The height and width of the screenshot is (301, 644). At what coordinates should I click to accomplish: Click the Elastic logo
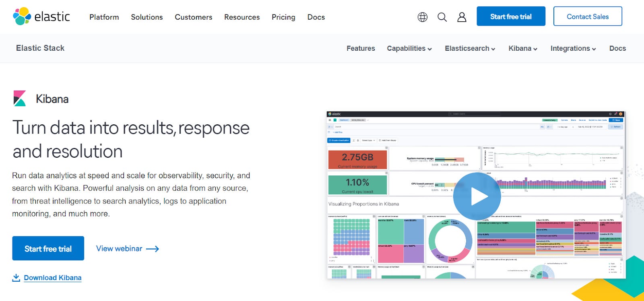click(x=41, y=16)
